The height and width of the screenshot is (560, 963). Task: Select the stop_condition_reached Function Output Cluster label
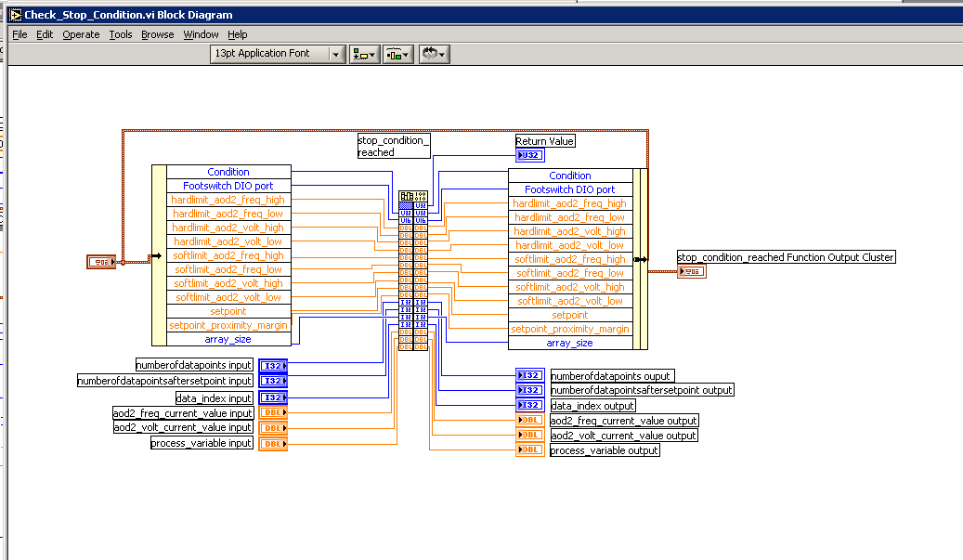(786, 257)
